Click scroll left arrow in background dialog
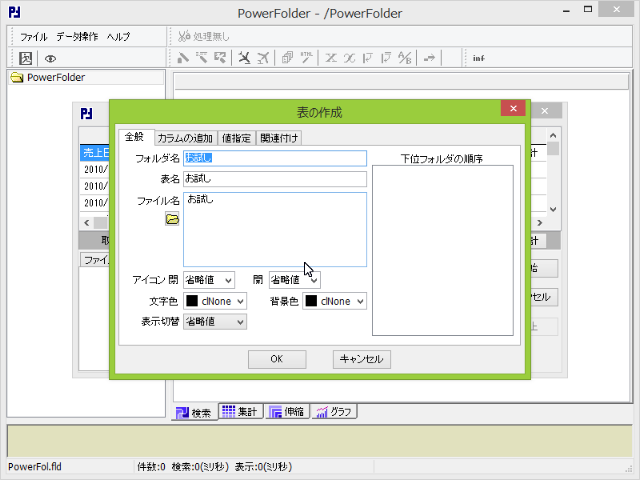 coord(87,223)
